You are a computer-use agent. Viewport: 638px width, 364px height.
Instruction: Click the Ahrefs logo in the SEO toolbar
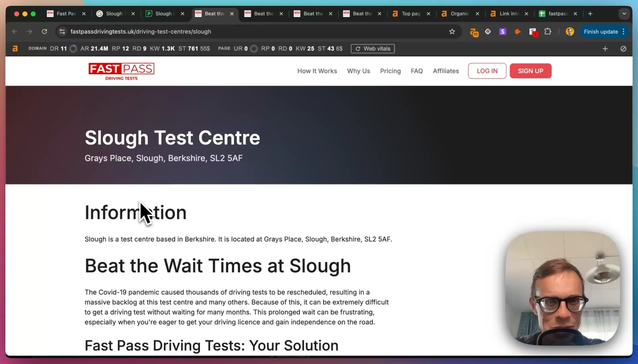pos(15,49)
